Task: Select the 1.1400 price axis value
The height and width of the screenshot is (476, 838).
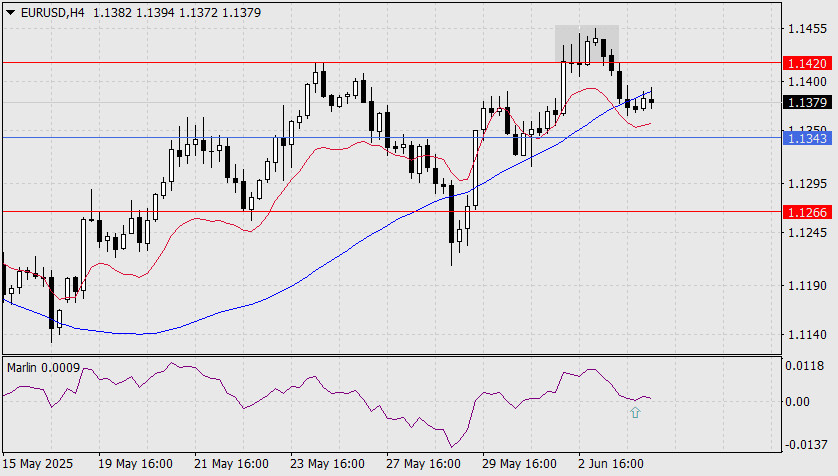Action: click(807, 82)
